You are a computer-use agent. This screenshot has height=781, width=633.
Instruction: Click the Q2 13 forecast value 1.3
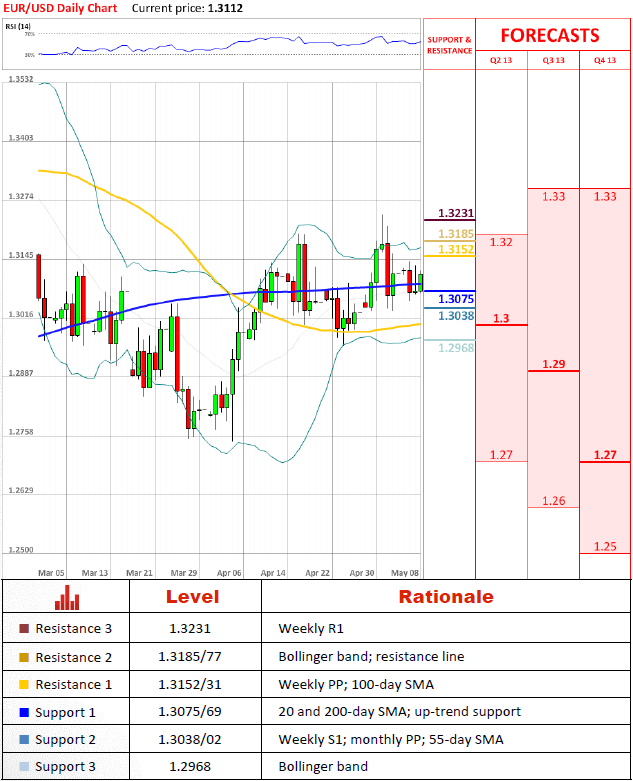pyautogui.click(x=501, y=318)
